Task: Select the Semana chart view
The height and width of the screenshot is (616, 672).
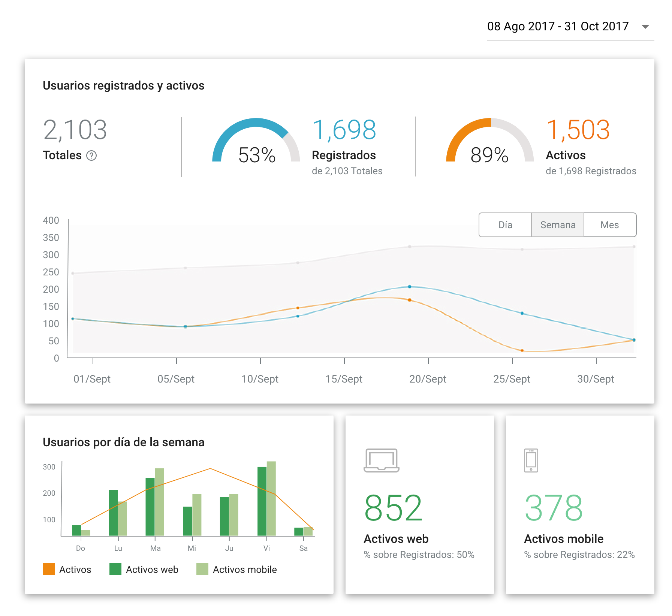Action: [x=557, y=225]
